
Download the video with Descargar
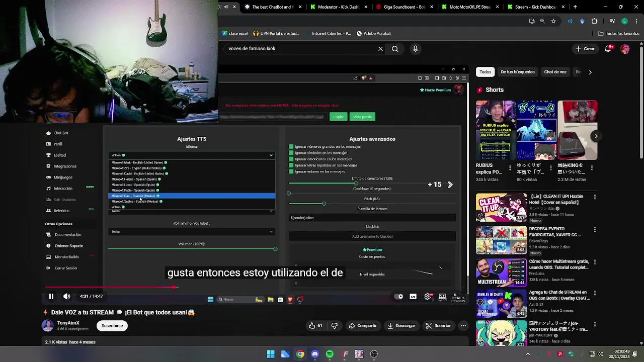[x=401, y=326]
